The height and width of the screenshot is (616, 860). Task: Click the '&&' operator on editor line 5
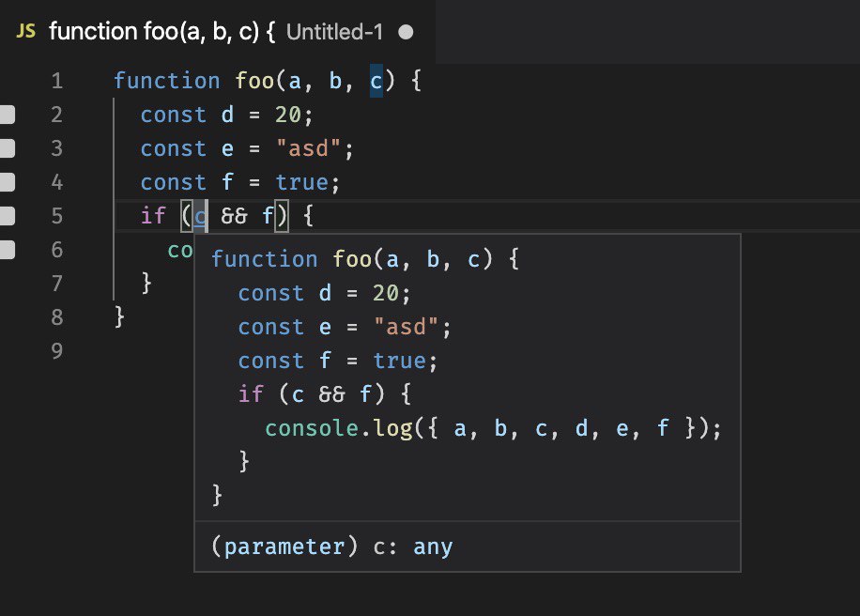234,216
